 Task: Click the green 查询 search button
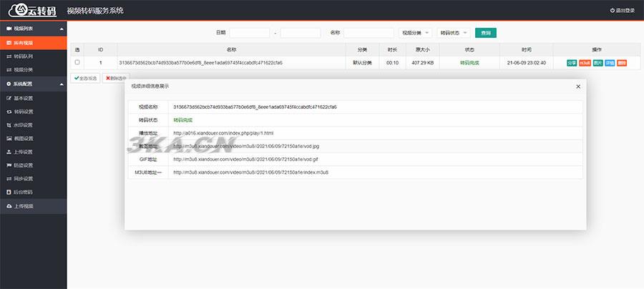click(x=486, y=33)
